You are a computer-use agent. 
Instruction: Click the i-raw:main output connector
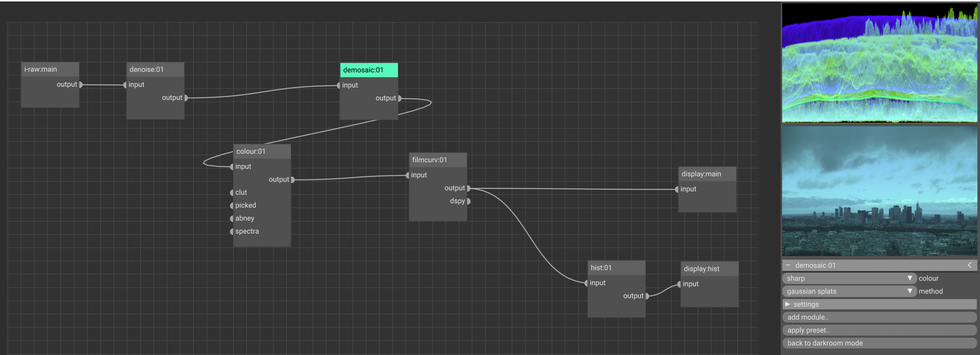click(x=81, y=85)
